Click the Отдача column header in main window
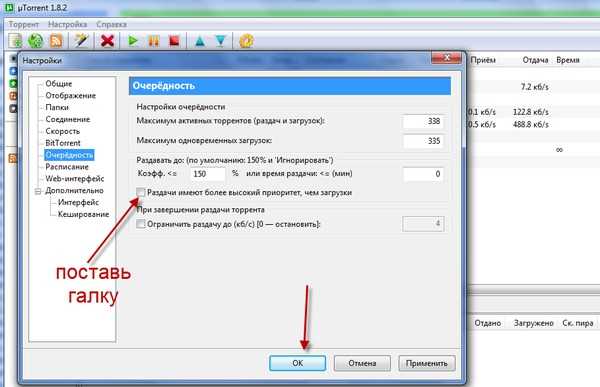The width and height of the screenshot is (600, 387). coord(535,60)
